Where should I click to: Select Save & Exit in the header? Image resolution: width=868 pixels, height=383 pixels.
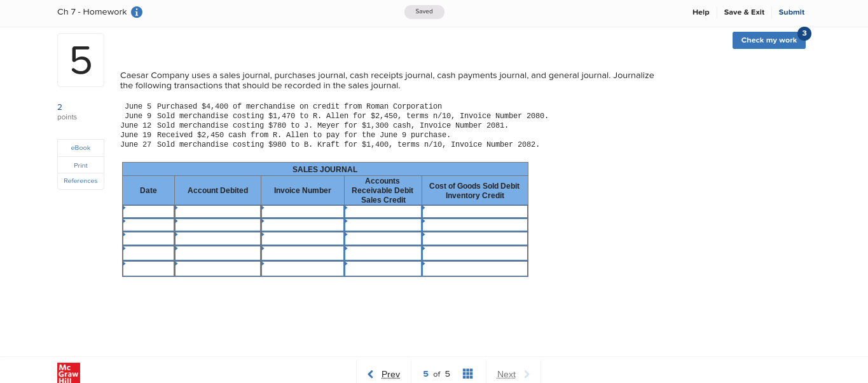[x=744, y=11]
